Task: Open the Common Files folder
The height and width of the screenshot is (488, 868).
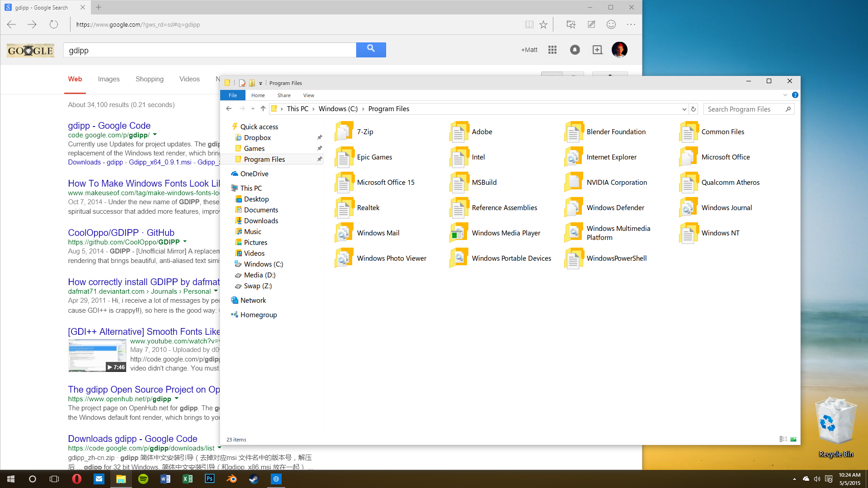Action: [x=712, y=132]
